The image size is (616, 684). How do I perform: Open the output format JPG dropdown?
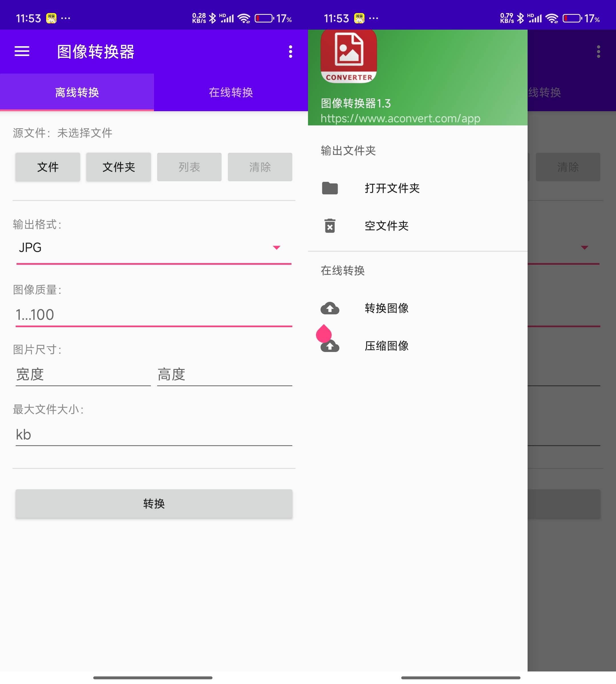point(152,247)
